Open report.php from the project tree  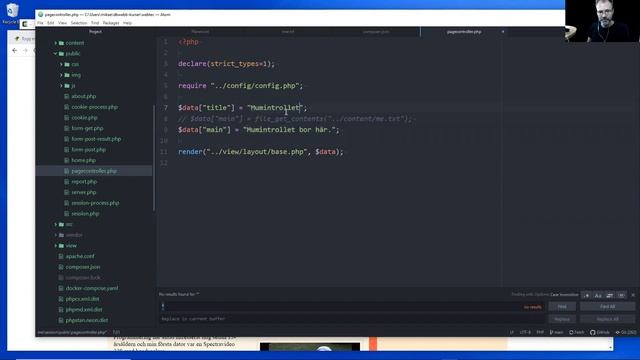(84, 181)
